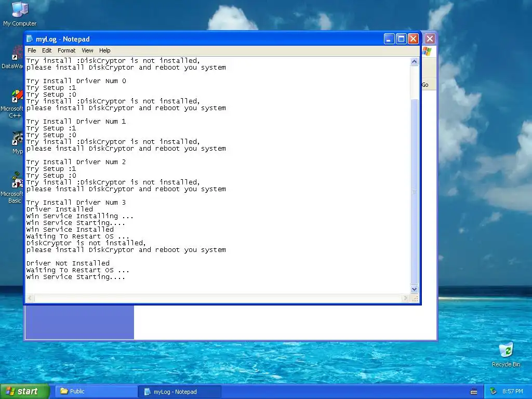Click the 'Driver Installed' line

59,209
